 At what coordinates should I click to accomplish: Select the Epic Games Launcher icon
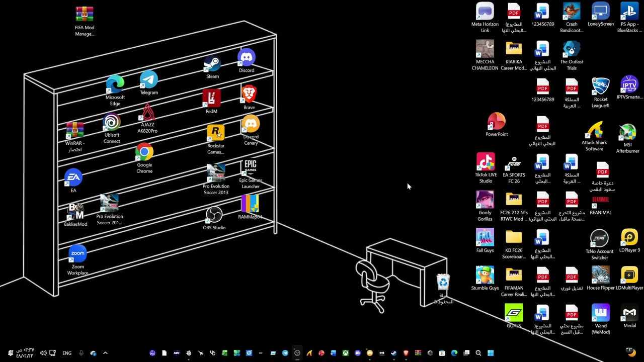pos(251,174)
